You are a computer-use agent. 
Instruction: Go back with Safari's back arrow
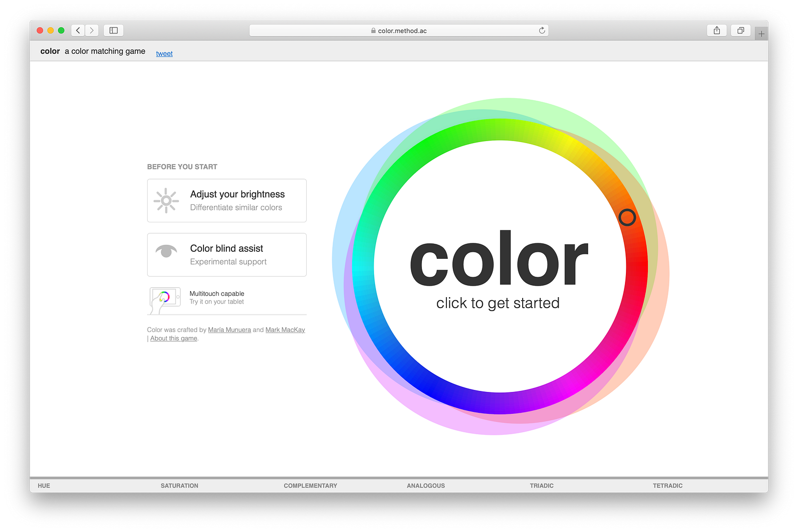(78, 30)
